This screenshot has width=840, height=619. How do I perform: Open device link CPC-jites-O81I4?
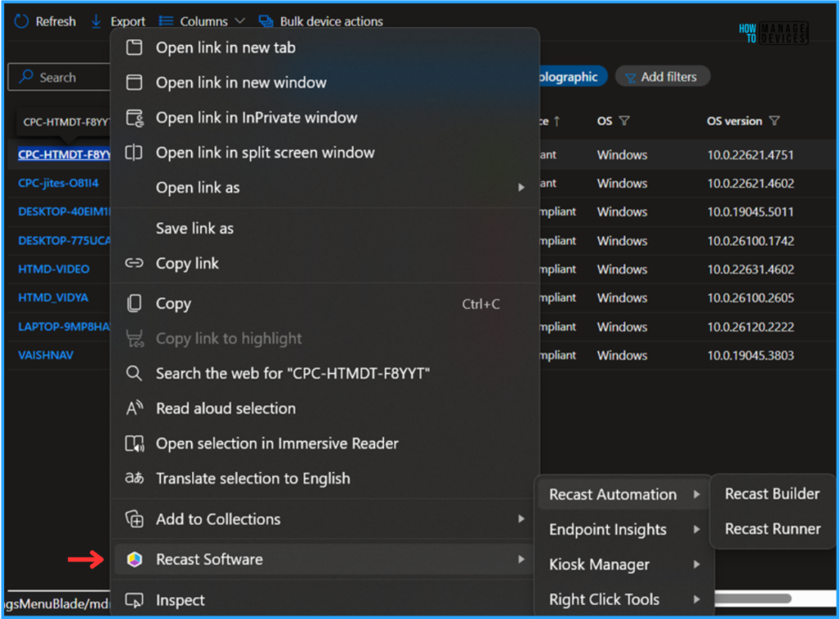coord(58,183)
